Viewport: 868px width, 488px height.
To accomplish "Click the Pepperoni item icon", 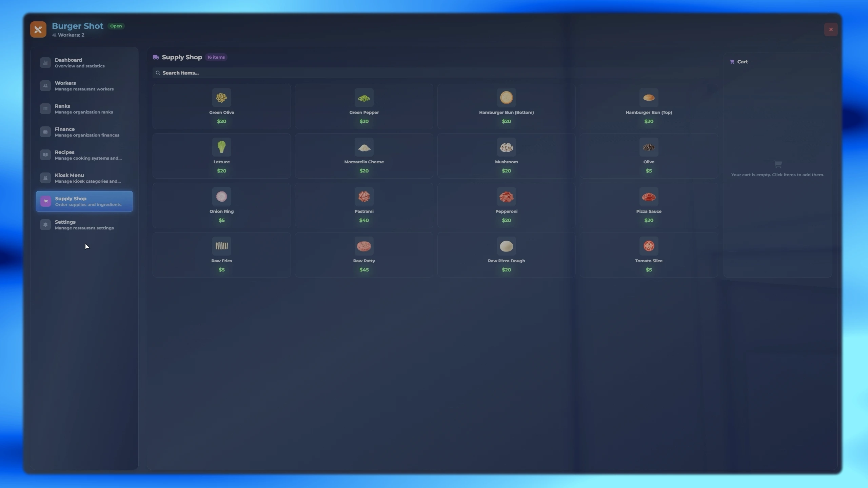I will 506,197.
